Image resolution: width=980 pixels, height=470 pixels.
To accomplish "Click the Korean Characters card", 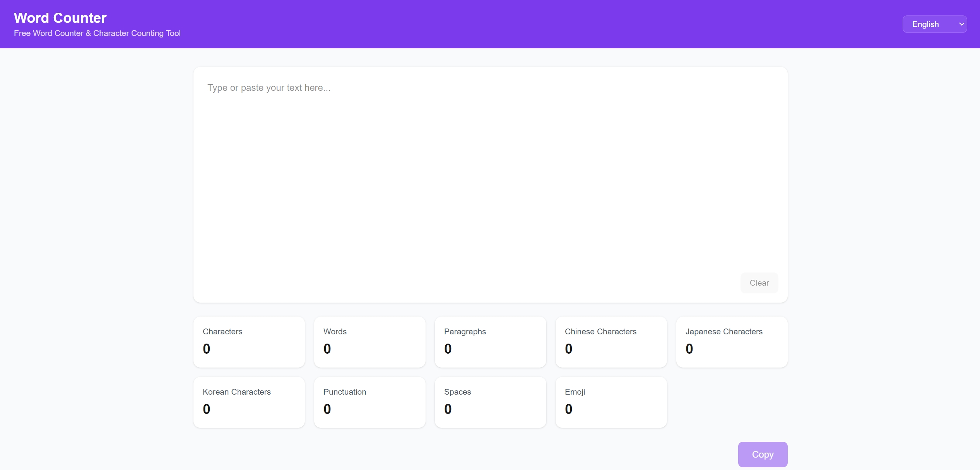I will pyautogui.click(x=249, y=402).
